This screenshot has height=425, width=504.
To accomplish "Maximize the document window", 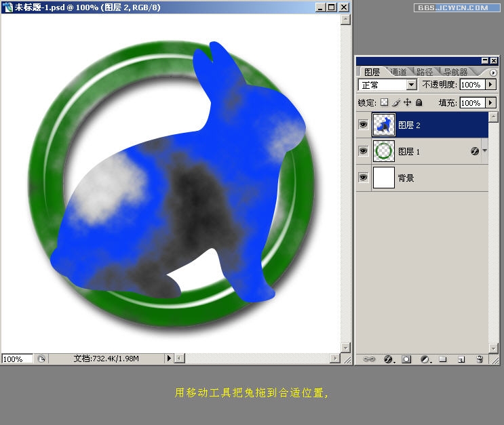I will click(332, 7).
